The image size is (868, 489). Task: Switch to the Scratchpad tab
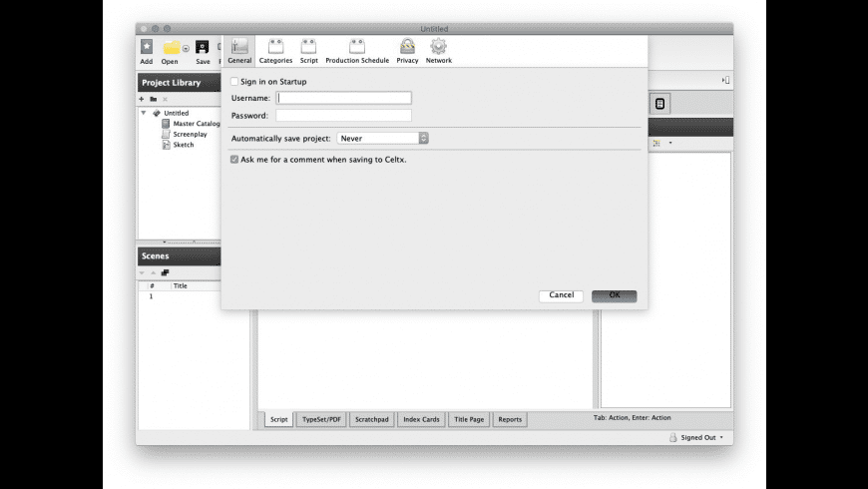click(x=372, y=419)
